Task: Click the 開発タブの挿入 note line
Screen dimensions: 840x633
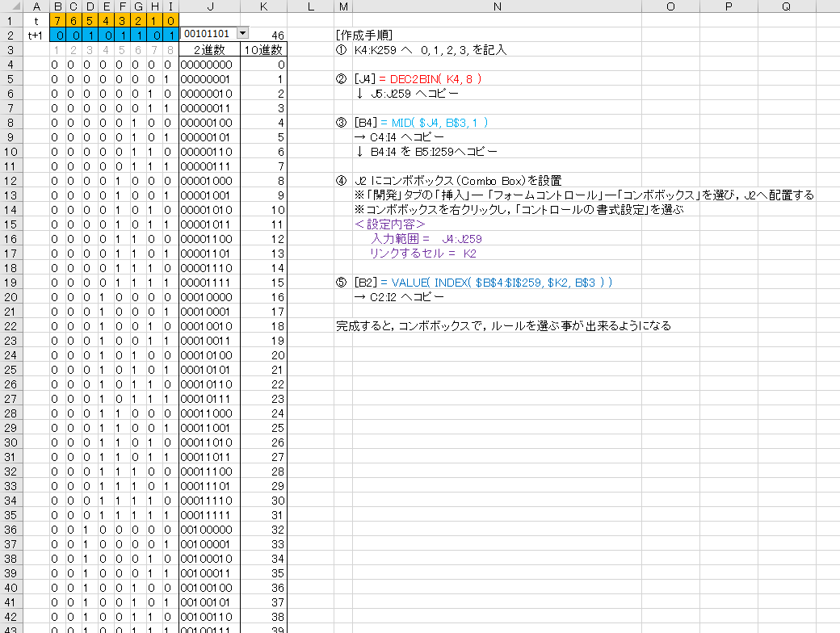Action: point(584,195)
